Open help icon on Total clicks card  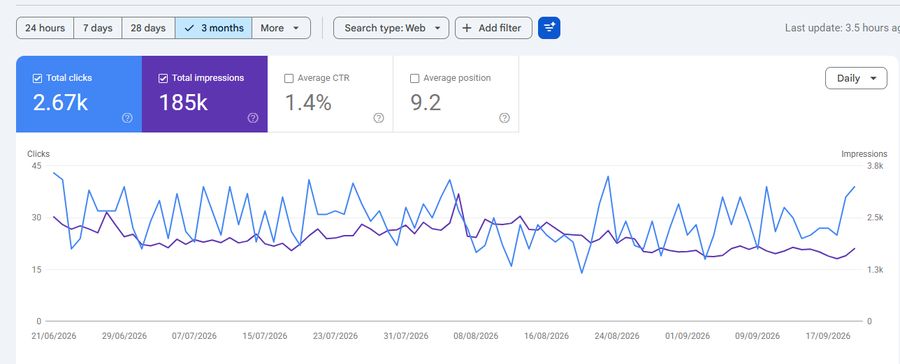(x=127, y=118)
